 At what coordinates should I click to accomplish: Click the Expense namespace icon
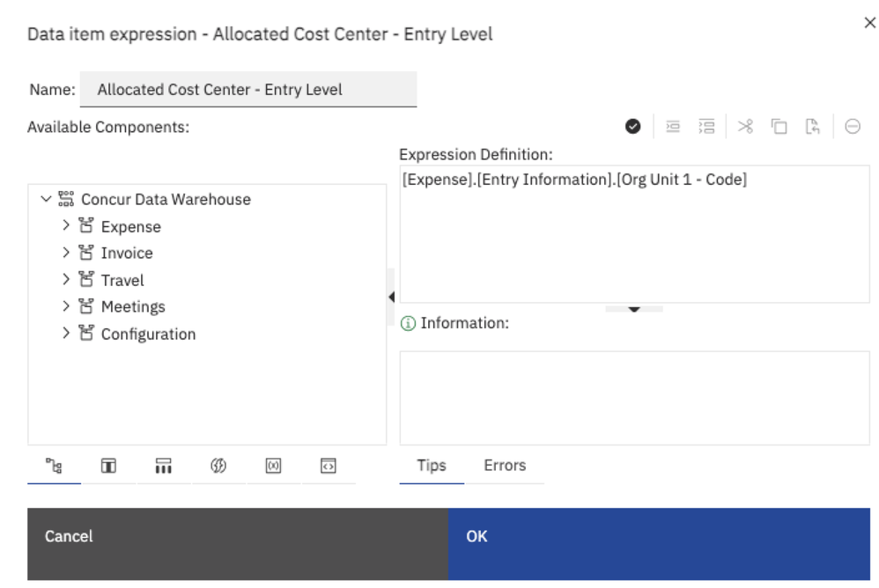click(x=85, y=225)
